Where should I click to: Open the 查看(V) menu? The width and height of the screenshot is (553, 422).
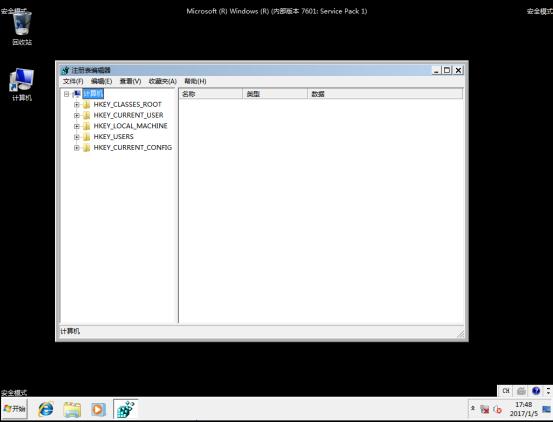[x=130, y=81]
